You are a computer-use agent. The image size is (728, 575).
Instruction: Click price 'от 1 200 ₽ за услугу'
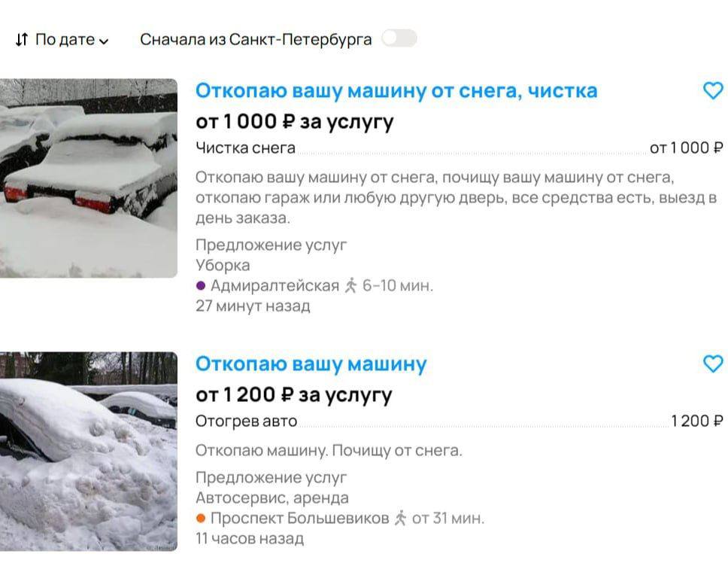point(294,395)
